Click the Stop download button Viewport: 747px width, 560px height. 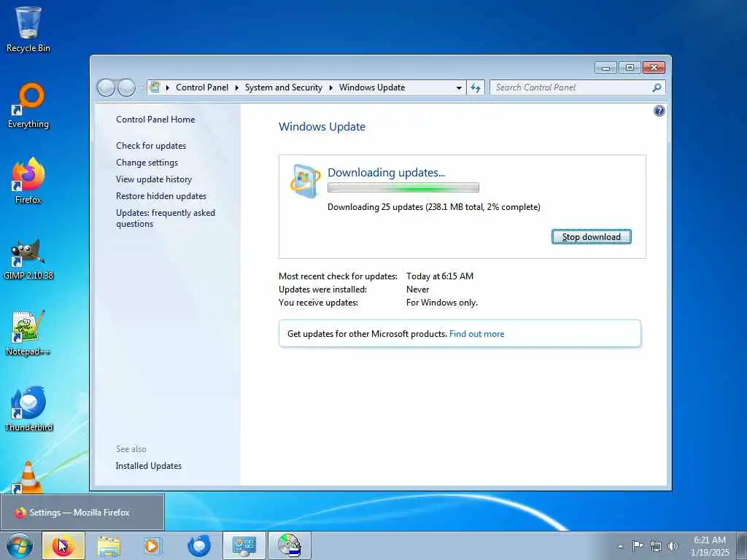coord(591,237)
